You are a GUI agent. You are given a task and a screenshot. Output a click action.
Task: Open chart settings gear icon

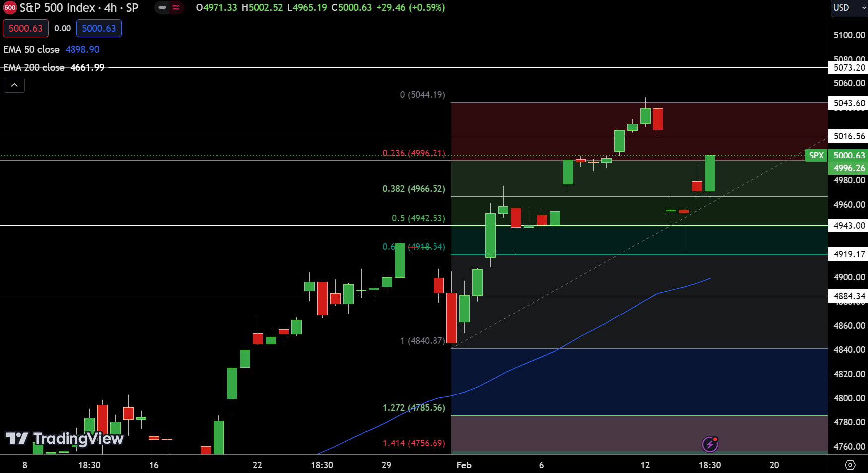click(850, 465)
